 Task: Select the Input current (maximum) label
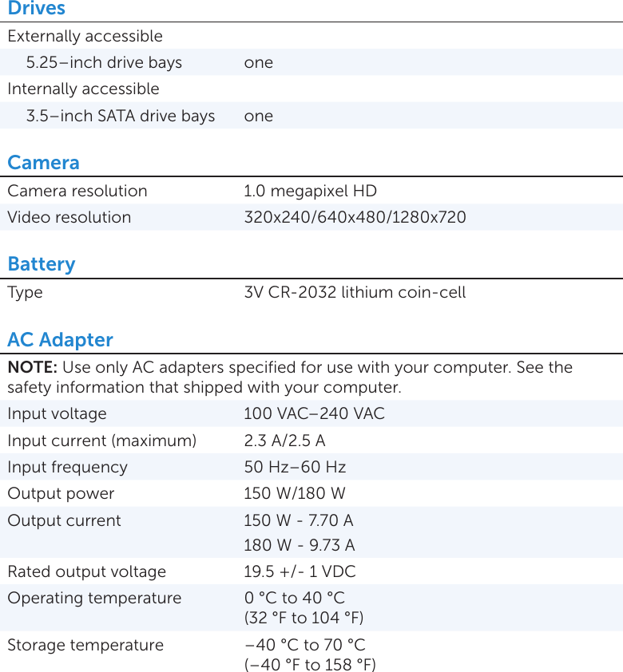tap(101, 441)
